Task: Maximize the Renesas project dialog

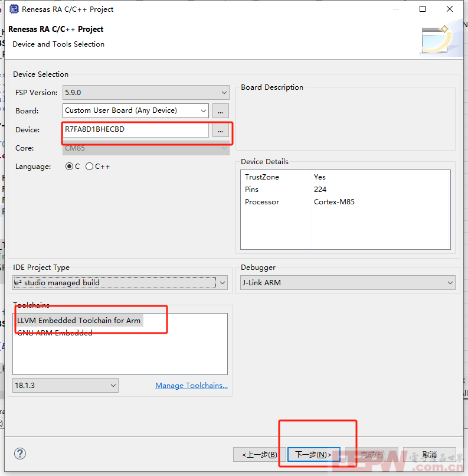Action: [423, 9]
